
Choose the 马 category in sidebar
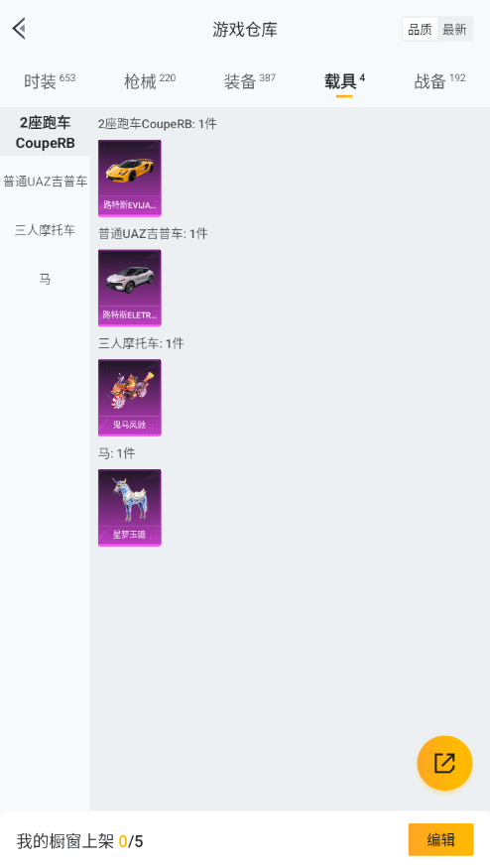tap(45, 279)
